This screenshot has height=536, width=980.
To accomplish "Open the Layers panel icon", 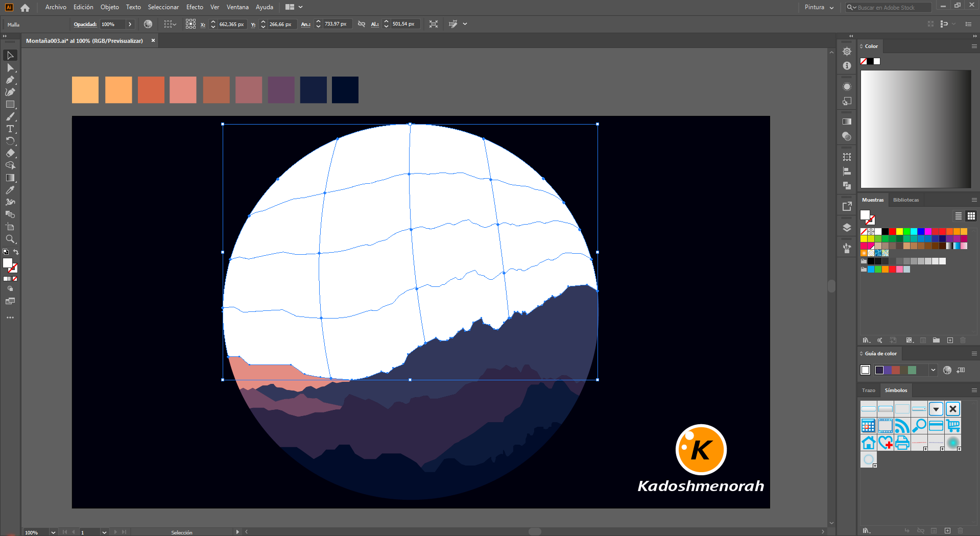I will click(847, 228).
